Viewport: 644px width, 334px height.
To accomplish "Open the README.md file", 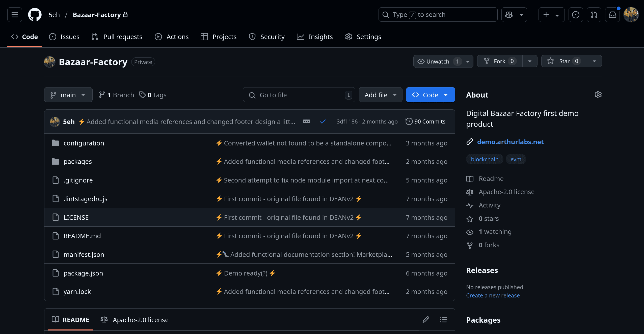I will [82, 236].
